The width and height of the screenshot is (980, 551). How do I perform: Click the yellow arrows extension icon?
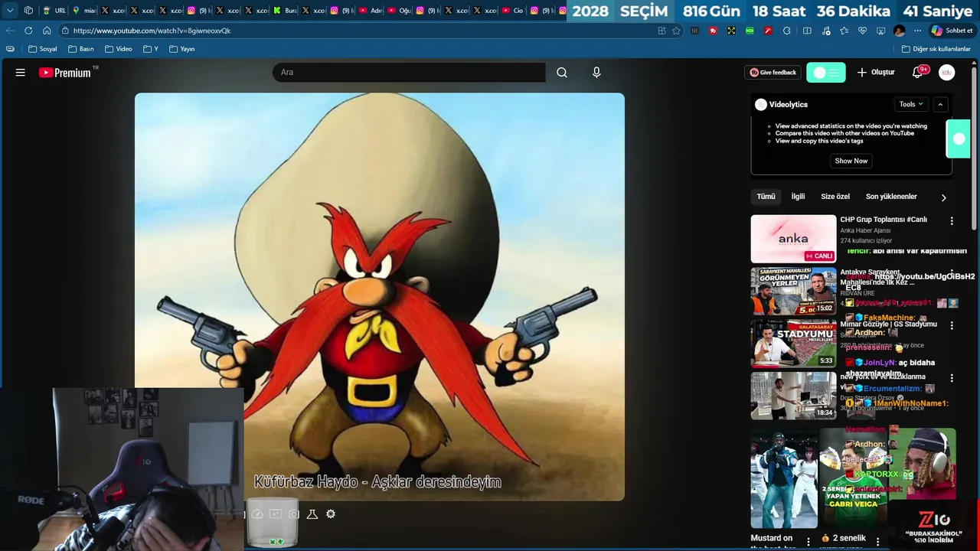pyautogui.click(x=731, y=31)
